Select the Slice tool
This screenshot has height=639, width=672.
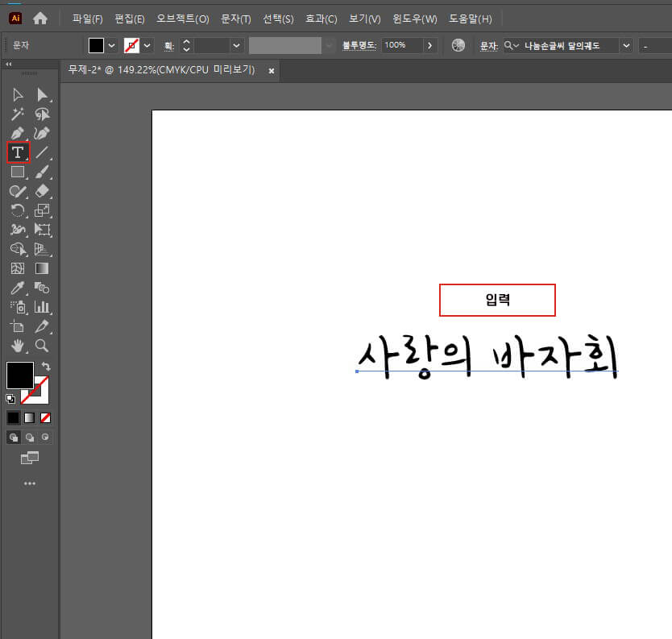coord(42,326)
